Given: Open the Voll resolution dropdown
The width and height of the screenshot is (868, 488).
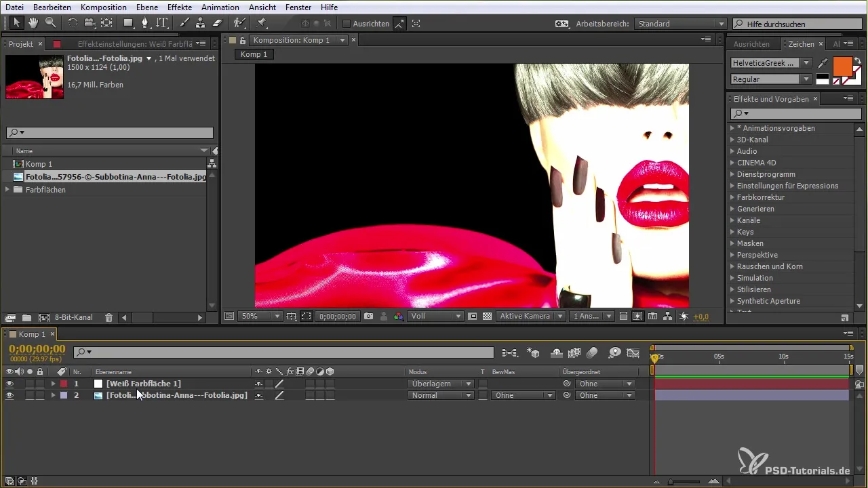Looking at the screenshot, I should coord(436,317).
